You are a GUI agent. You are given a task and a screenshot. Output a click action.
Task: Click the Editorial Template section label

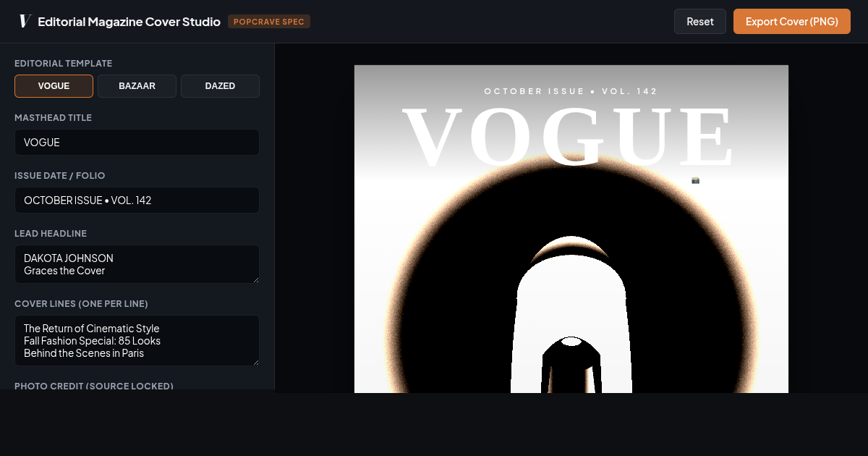64,64
